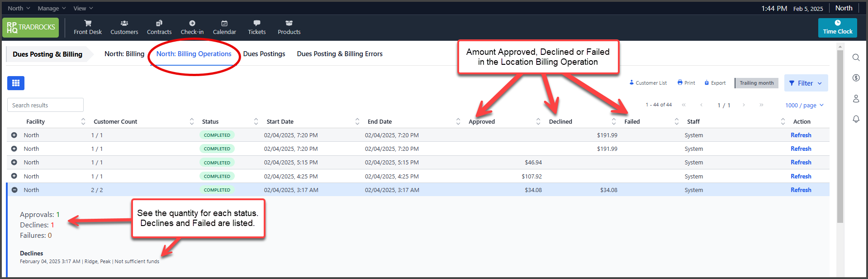Image resolution: width=868 pixels, height=279 pixels.
Task: Open Dues Posting & Billing Errors tab
Action: tap(339, 54)
